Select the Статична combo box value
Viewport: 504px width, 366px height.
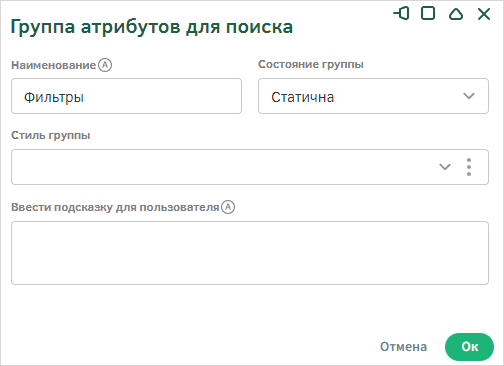point(373,96)
